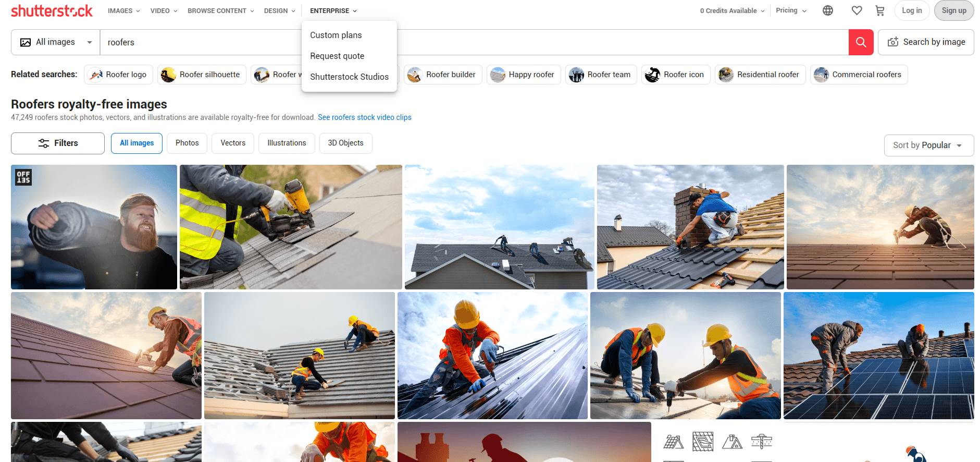Select the Vectors filter tab
Screen dimensions: 980x462
click(233, 143)
